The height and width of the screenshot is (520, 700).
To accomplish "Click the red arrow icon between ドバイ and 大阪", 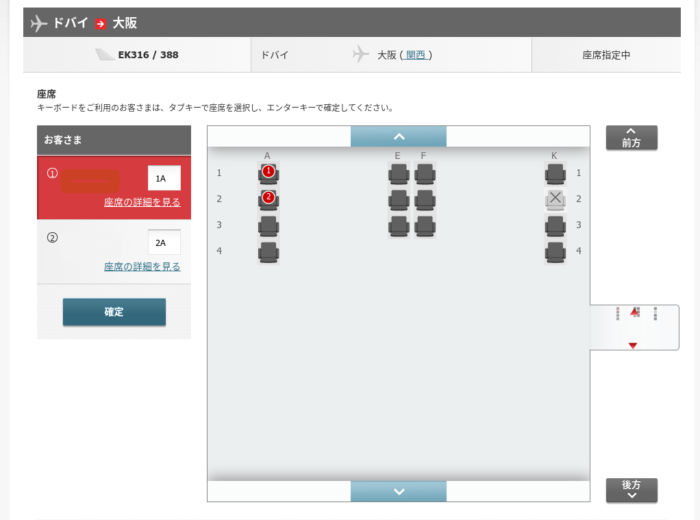I will [100, 24].
